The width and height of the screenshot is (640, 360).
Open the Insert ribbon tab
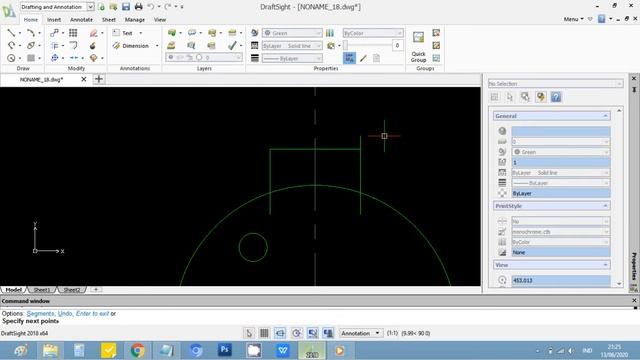pyautogui.click(x=54, y=20)
